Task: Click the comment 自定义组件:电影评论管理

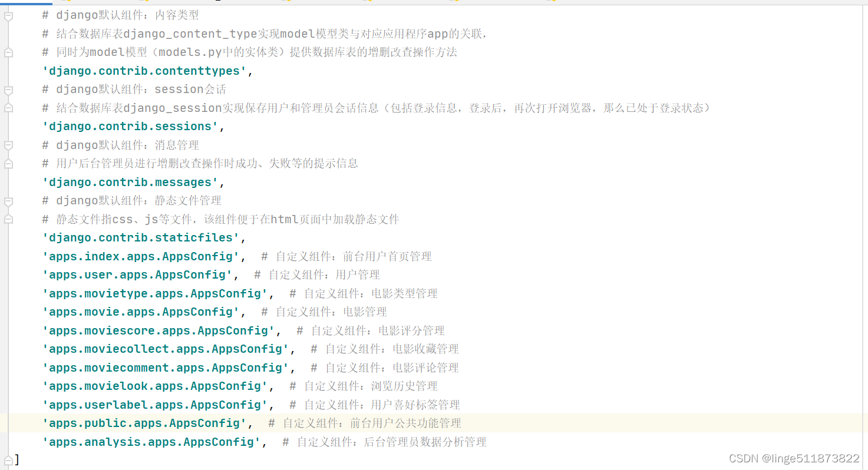Action: 385,368
